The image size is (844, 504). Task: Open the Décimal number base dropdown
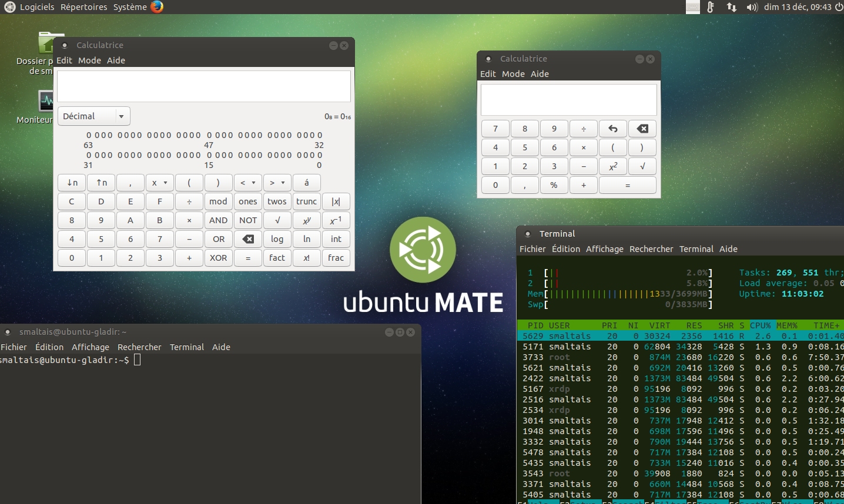[x=93, y=116]
